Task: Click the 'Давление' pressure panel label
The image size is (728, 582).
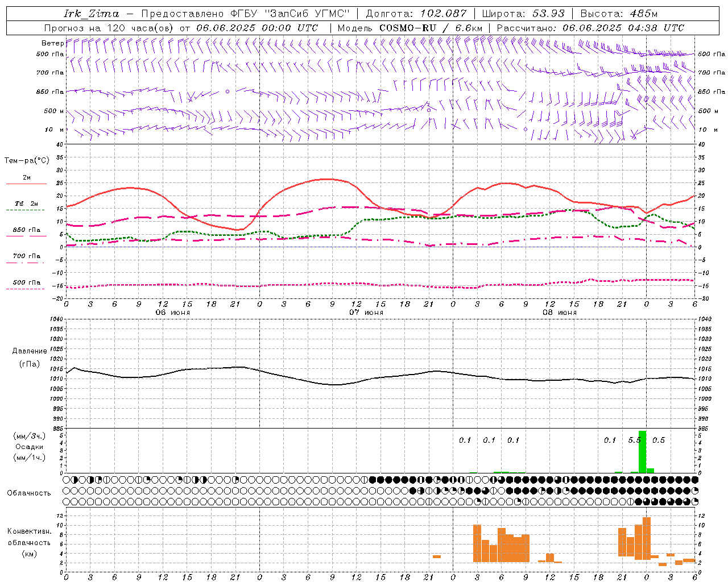Action: pos(30,351)
